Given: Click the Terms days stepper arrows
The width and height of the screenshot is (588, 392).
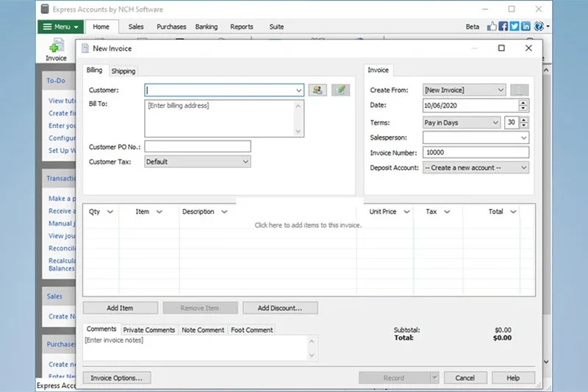Looking at the screenshot, I should point(524,122).
